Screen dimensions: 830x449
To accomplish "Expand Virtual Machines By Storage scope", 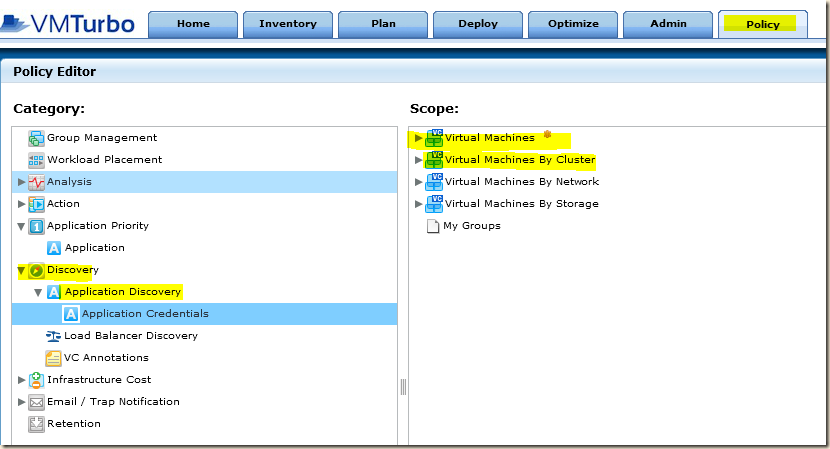I will 418,204.
